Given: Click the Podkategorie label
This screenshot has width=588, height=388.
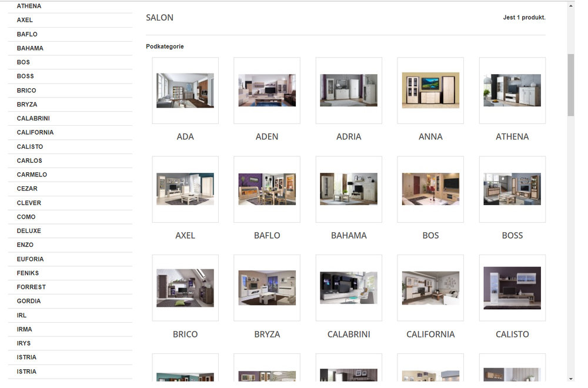Looking at the screenshot, I should pyautogui.click(x=165, y=46).
